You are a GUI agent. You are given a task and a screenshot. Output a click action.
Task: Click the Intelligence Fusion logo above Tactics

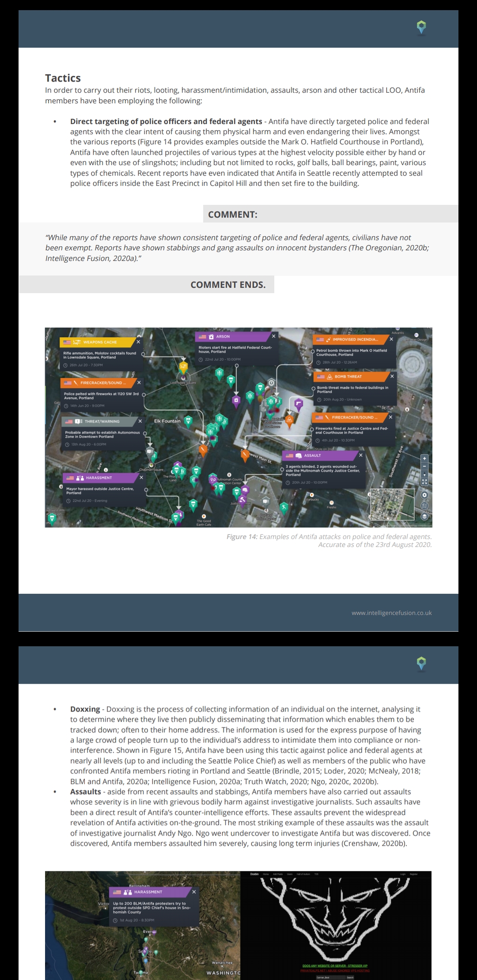421,27
